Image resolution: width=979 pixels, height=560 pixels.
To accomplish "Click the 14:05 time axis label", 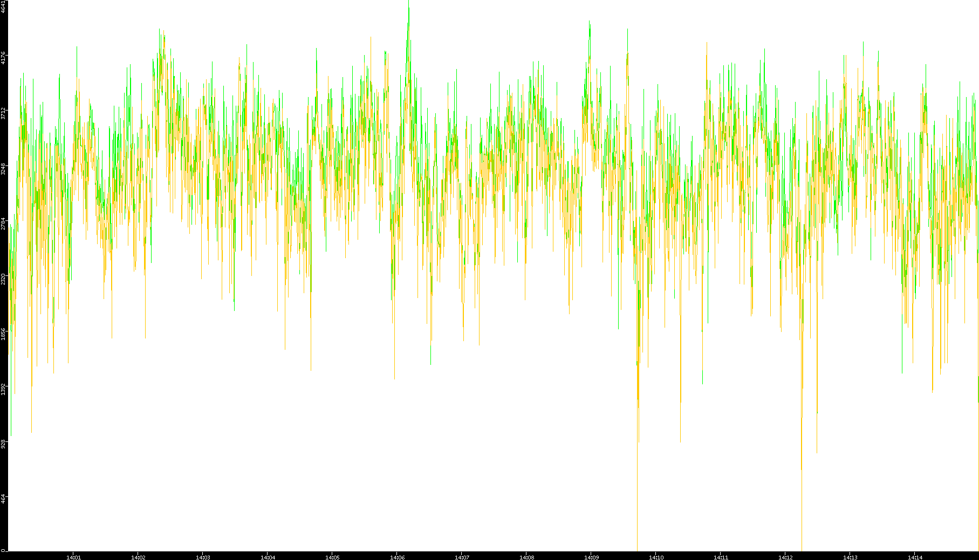I will click(332, 557).
